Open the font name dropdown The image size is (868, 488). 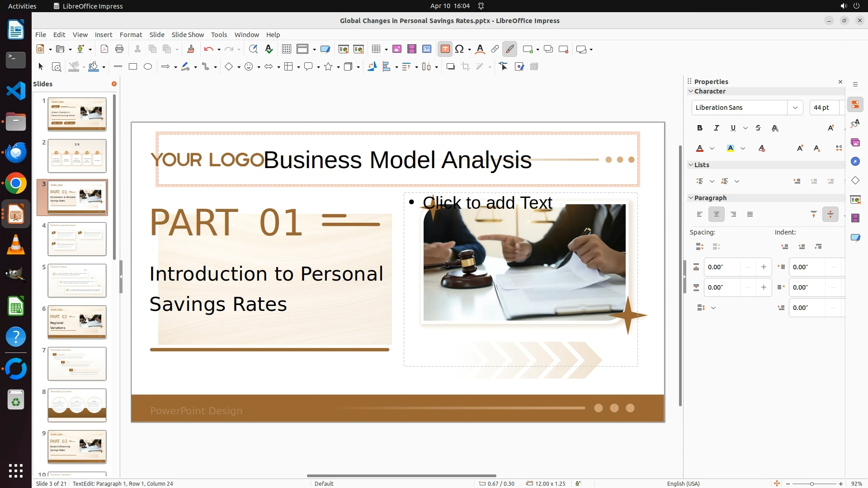pyautogui.click(x=795, y=108)
